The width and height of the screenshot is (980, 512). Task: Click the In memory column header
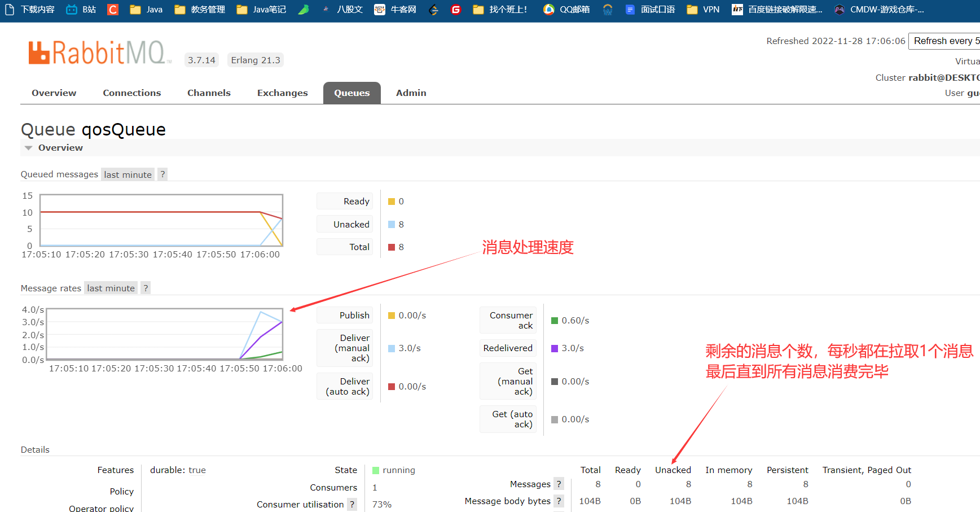tap(729, 470)
